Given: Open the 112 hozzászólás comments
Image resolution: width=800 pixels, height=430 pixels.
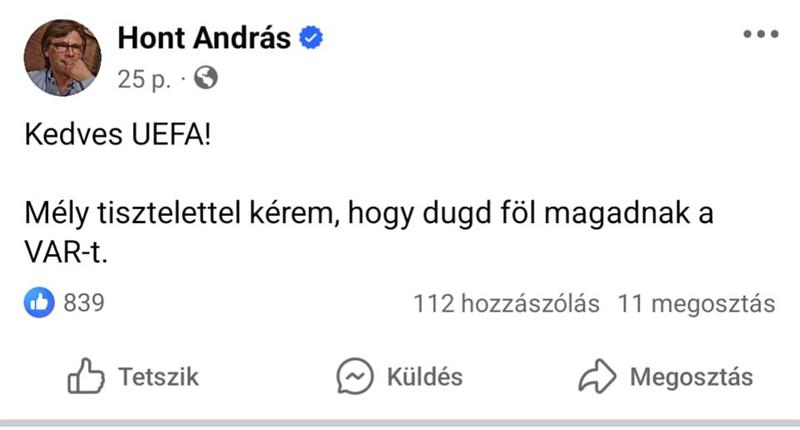Looking at the screenshot, I should [506, 303].
